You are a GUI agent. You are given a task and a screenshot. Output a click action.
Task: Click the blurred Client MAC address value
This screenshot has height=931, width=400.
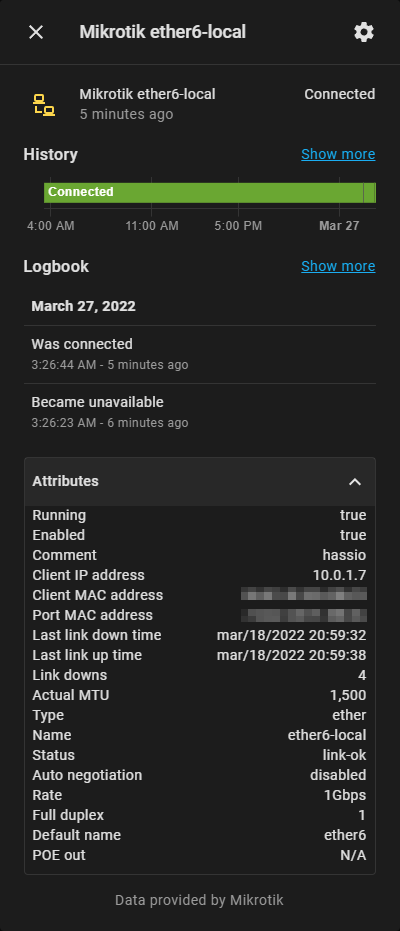tap(304, 594)
